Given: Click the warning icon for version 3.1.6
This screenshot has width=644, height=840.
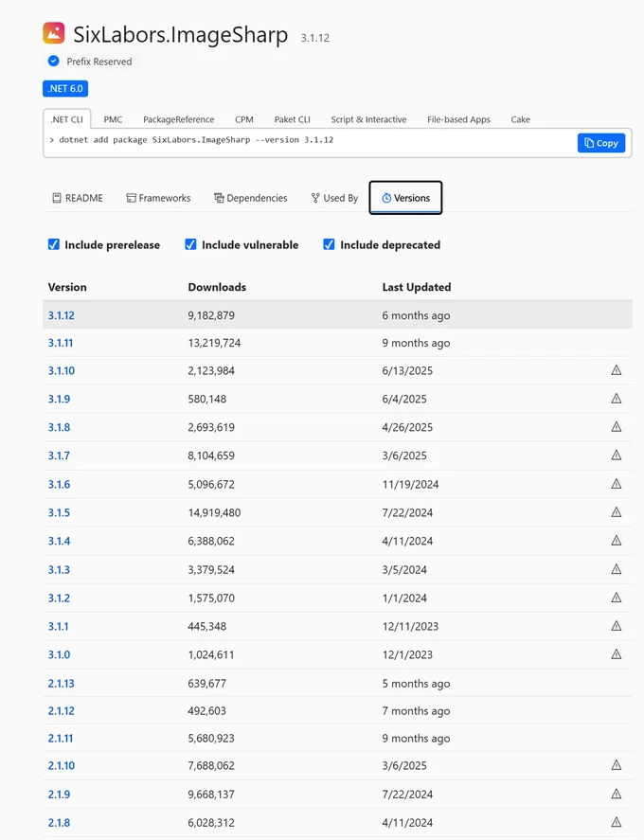Looking at the screenshot, I should click(617, 484).
